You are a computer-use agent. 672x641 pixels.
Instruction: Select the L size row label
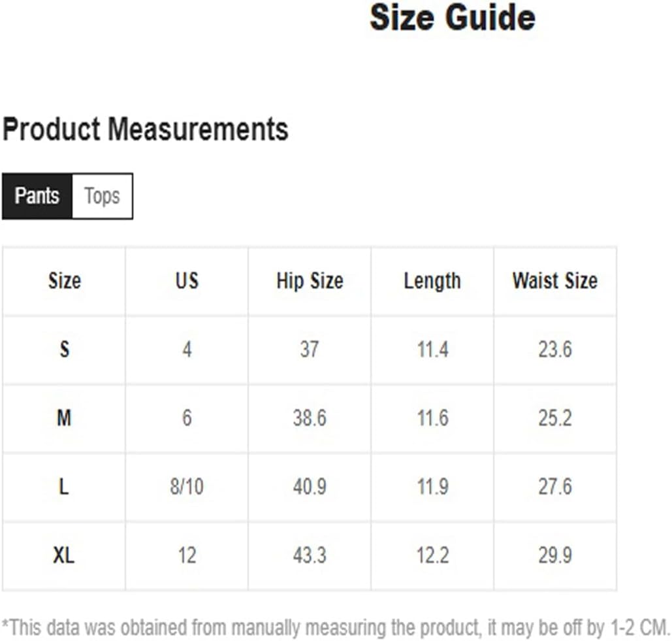point(64,487)
